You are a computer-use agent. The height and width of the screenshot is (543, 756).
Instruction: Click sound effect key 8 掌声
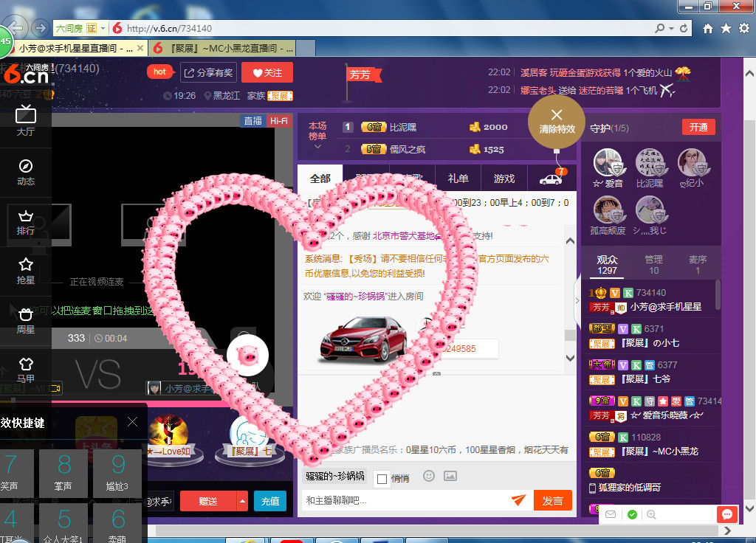coord(63,473)
